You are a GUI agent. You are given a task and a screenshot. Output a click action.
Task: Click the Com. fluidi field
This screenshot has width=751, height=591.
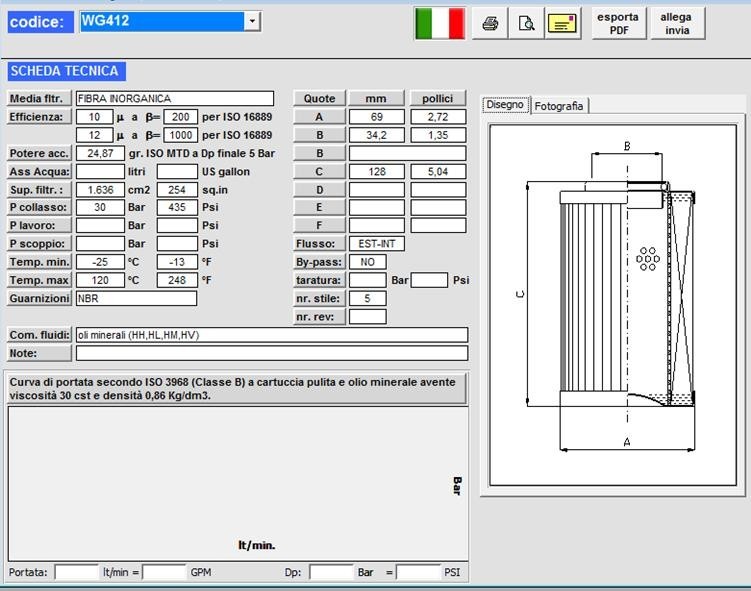[x=271, y=335]
